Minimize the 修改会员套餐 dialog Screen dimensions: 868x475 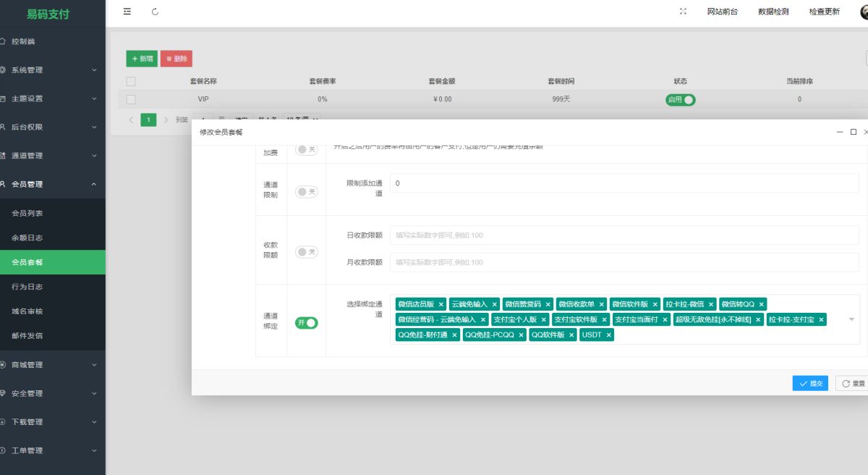tap(839, 132)
